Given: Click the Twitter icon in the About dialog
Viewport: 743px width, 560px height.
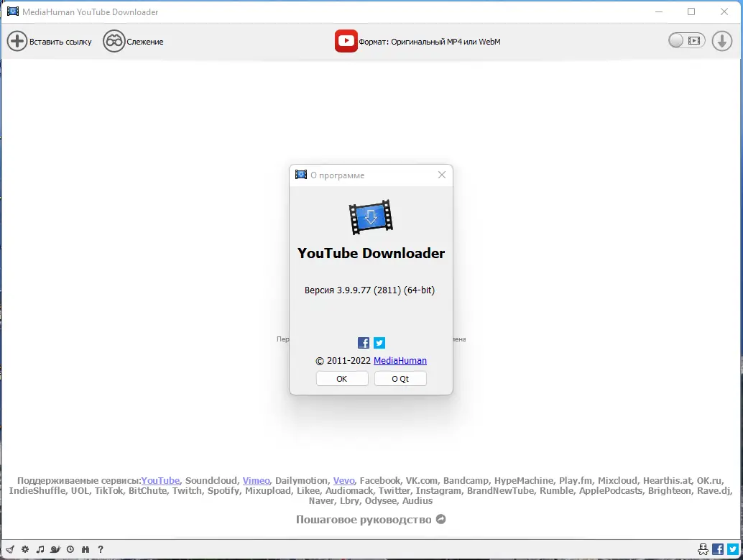Looking at the screenshot, I should tap(379, 343).
